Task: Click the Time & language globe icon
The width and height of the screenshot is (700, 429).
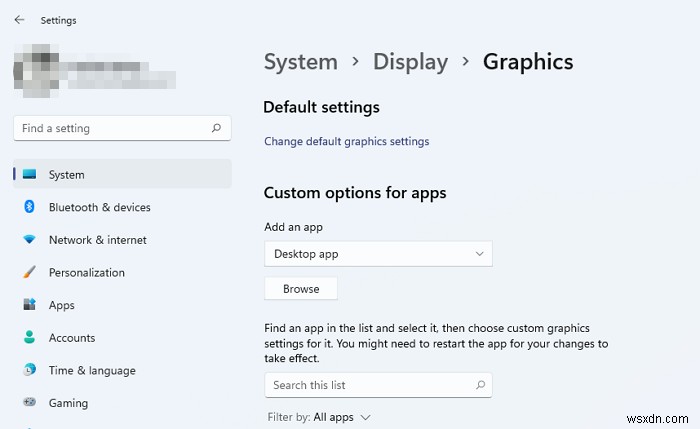Action: click(29, 370)
